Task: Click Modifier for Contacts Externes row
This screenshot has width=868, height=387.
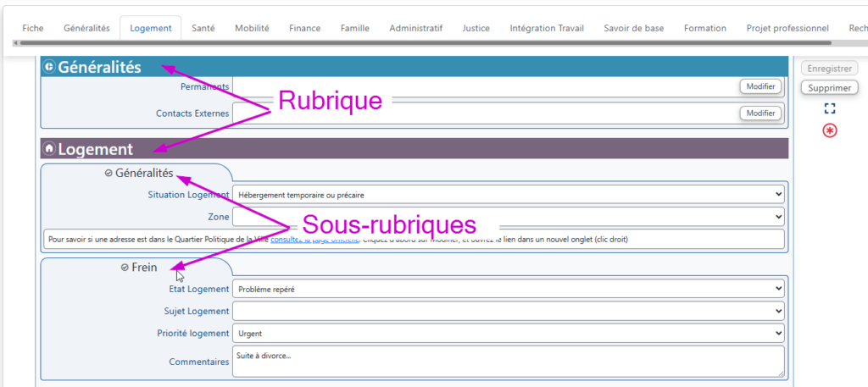Action: [760, 113]
